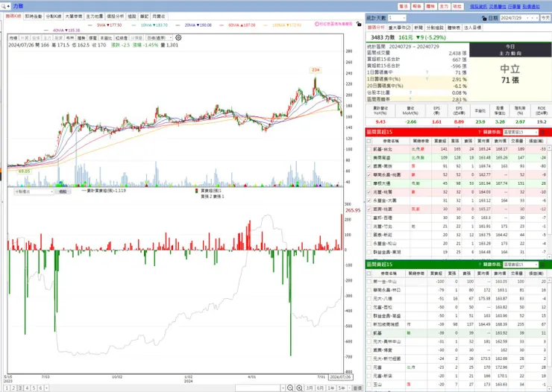The height and width of the screenshot is (392, 552).
Task: Switch to the 分點K線 tab
Action: point(54,16)
